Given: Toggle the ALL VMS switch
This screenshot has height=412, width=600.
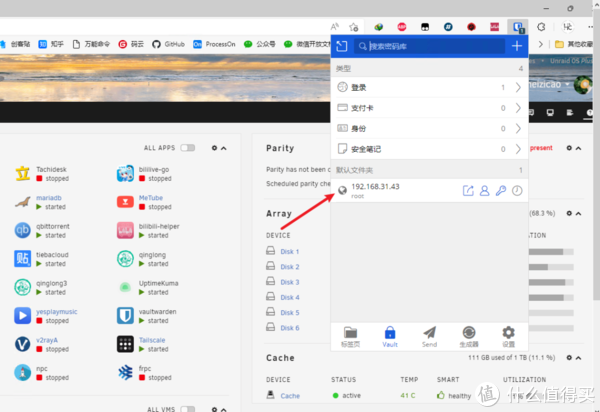Looking at the screenshot, I should [x=188, y=409].
